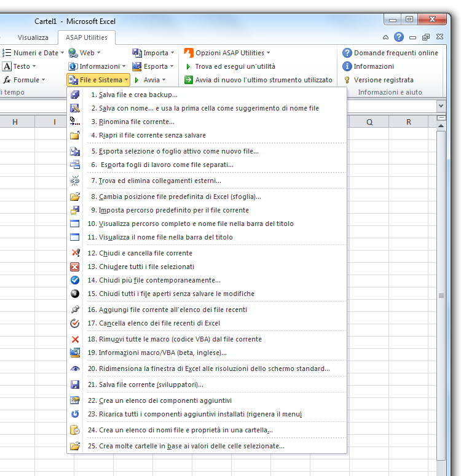
Task: Choose Visualizza il nome file nella barra del titolo
Action: pyautogui.click(x=207, y=237)
